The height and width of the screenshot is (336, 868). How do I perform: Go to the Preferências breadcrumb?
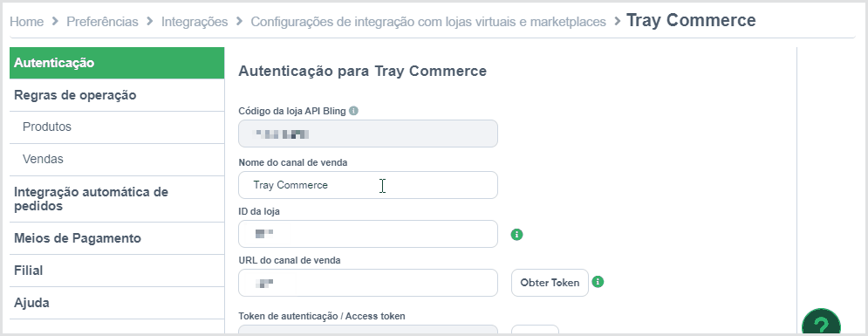[102, 22]
